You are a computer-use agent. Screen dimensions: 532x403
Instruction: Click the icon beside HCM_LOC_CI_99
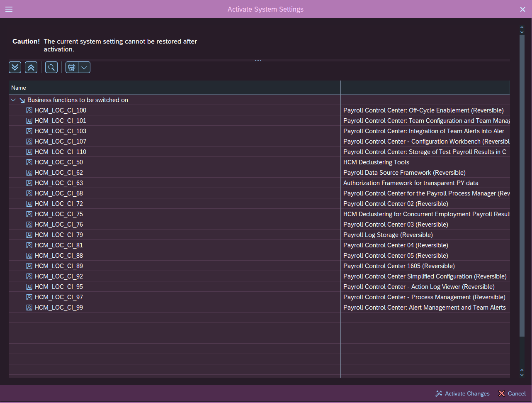29,308
